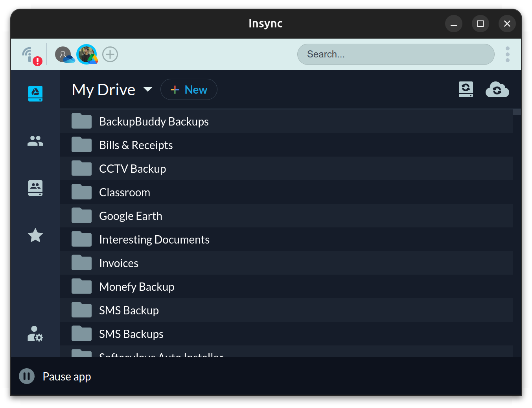Click the file list scrollbar handle
This screenshot has width=532, height=408.
[x=517, y=112]
